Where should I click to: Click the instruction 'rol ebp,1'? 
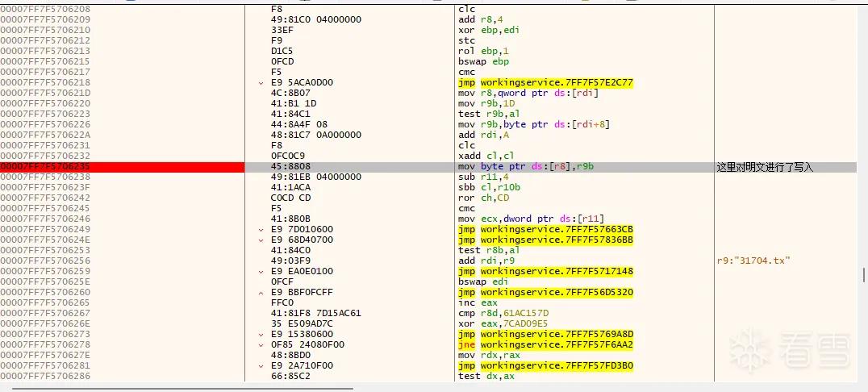(483, 51)
